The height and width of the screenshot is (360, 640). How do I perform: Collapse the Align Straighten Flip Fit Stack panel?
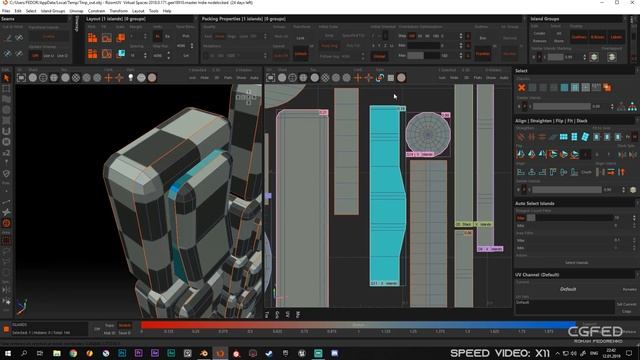pyautogui.click(x=576, y=121)
